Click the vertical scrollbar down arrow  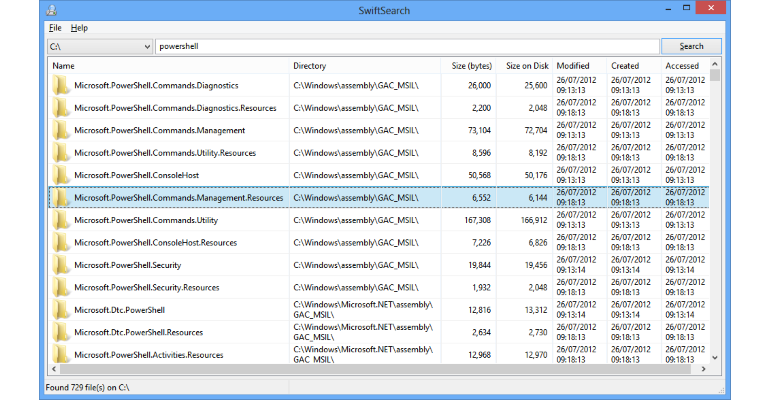point(715,358)
